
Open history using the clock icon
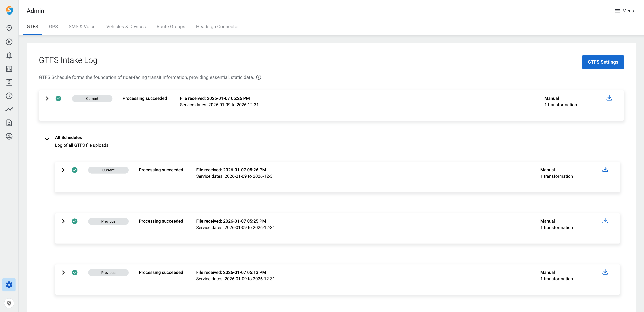point(9,96)
